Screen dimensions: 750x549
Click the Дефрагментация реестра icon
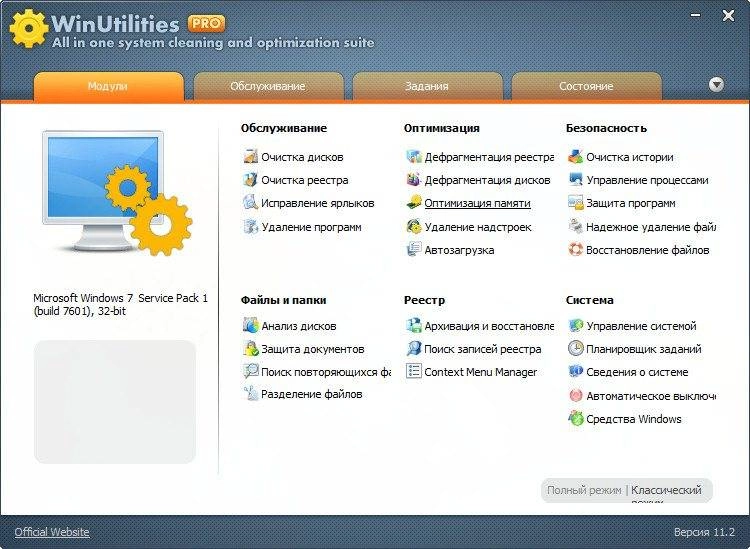click(414, 156)
